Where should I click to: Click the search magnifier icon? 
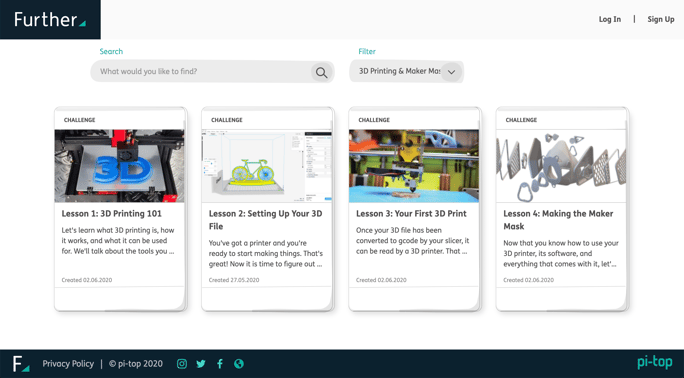point(321,72)
